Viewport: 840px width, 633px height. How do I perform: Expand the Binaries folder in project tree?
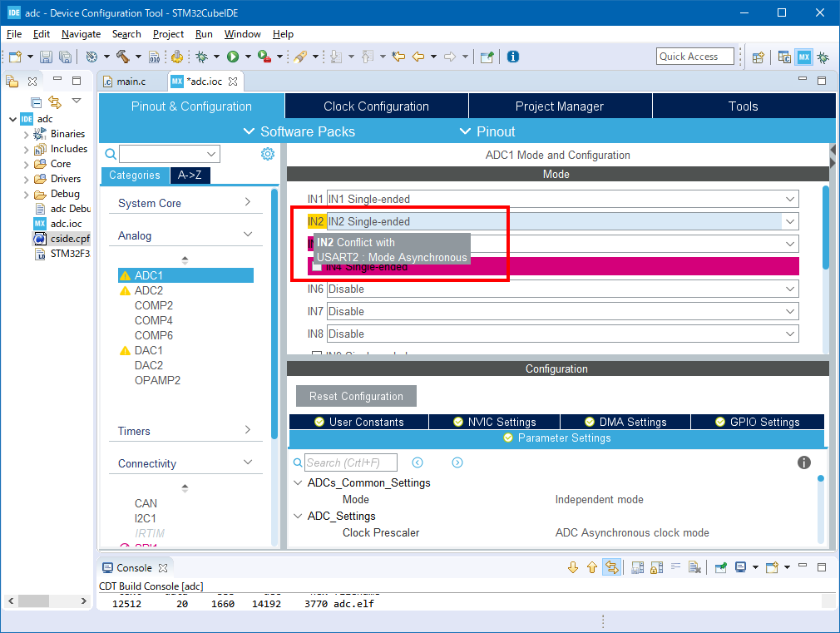(x=26, y=135)
